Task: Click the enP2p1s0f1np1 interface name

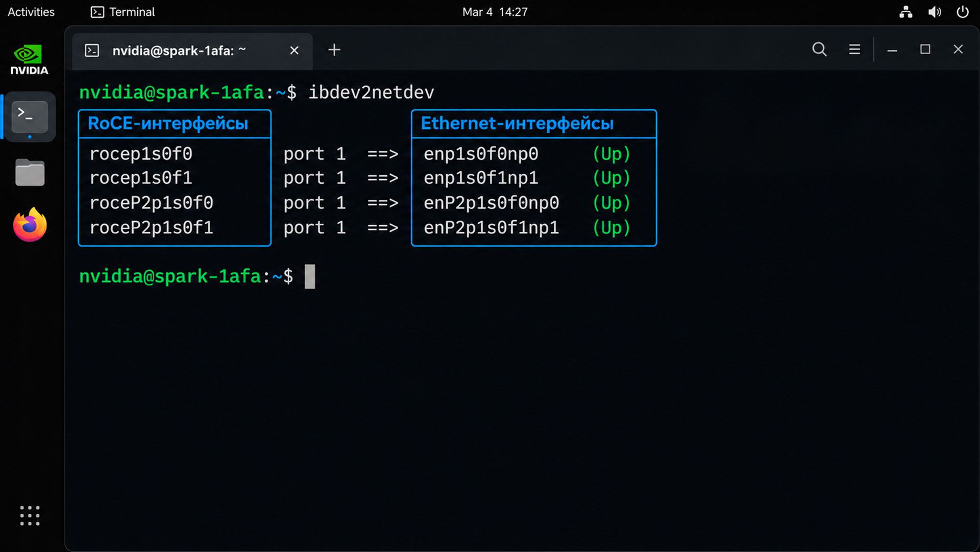Action: (x=491, y=227)
